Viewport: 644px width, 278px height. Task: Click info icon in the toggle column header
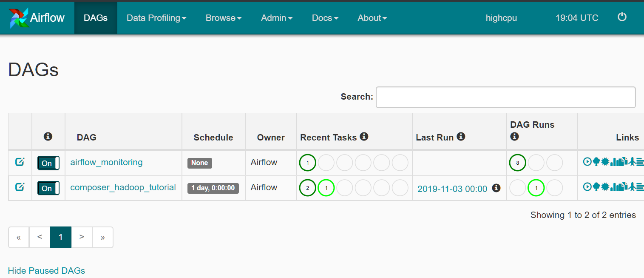tap(48, 136)
